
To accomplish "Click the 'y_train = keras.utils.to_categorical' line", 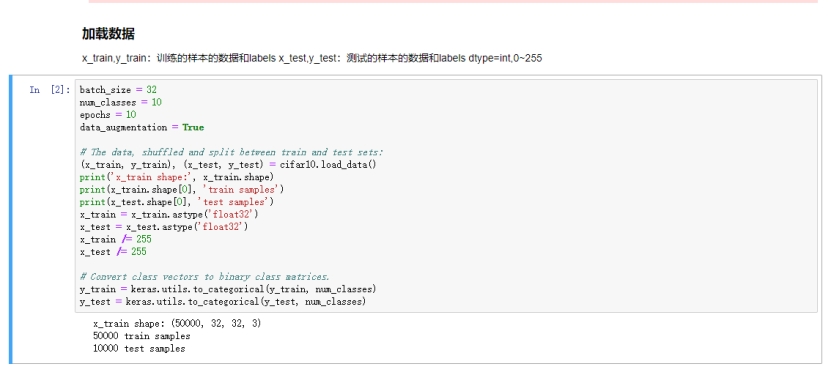I will point(228,289).
